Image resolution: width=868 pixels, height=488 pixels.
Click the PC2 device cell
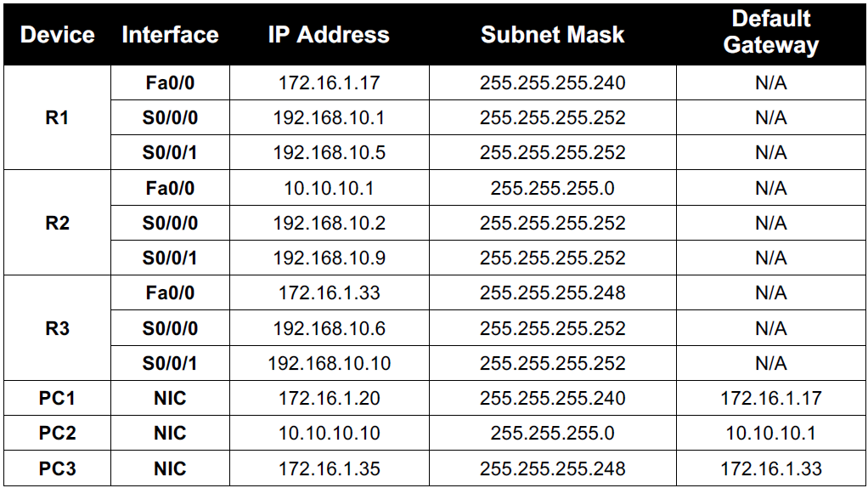point(57,433)
